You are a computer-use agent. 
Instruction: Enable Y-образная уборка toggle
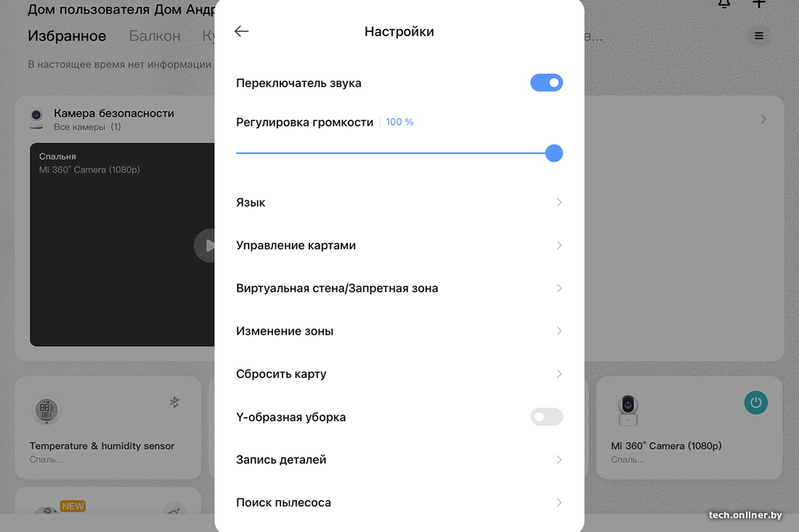546,417
